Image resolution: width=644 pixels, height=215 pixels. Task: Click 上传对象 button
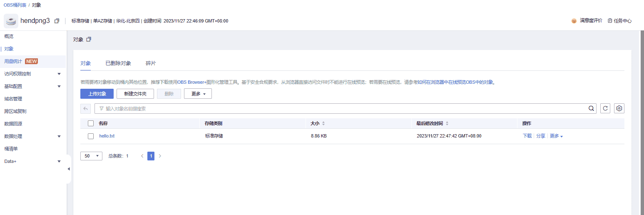(97, 94)
